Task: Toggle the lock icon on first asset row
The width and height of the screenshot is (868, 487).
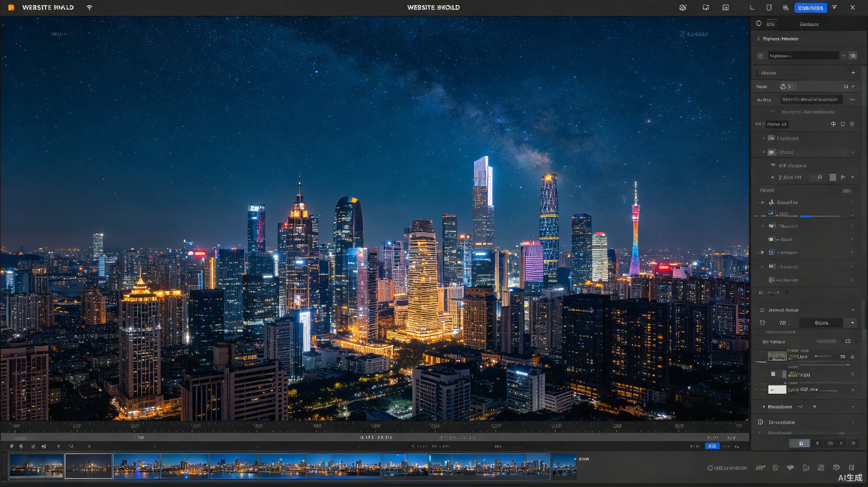Action: pyautogui.click(x=852, y=356)
